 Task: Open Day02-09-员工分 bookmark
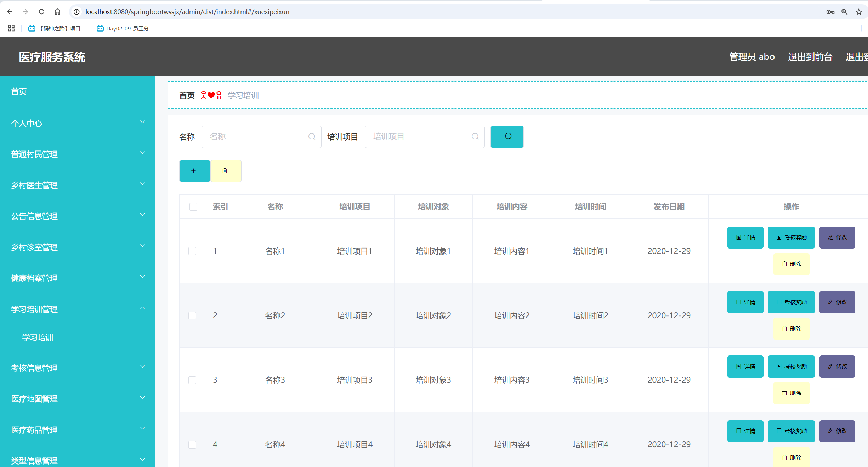[125, 28]
